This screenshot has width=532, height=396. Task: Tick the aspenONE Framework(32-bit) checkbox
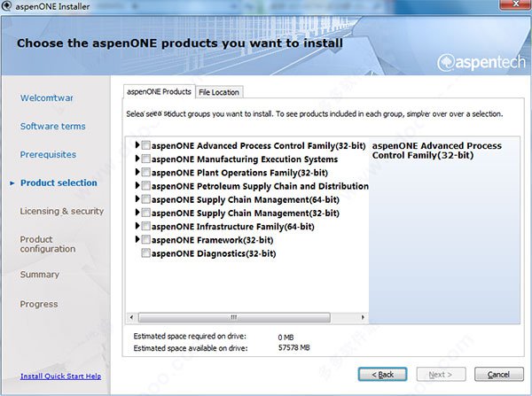tap(146, 240)
